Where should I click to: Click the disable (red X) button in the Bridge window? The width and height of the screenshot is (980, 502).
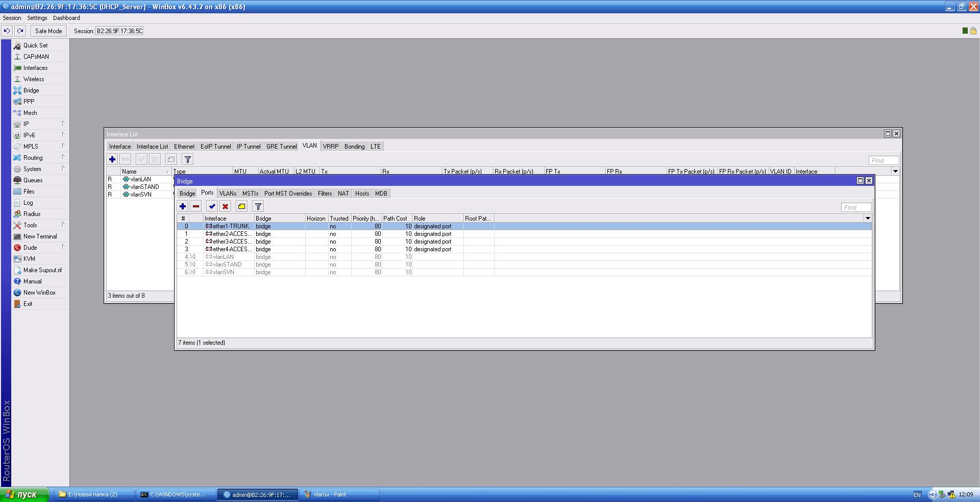click(x=225, y=206)
